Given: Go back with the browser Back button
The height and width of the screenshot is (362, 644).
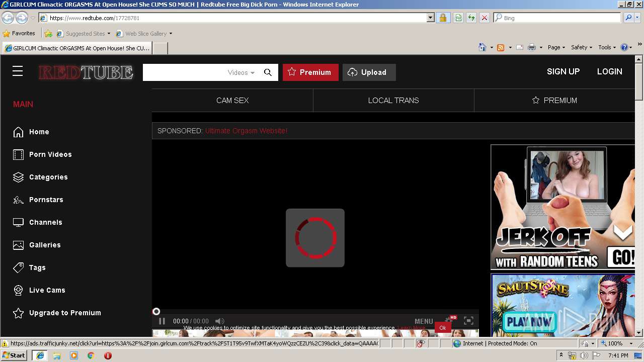Looking at the screenshot, I should click(8, 18).
